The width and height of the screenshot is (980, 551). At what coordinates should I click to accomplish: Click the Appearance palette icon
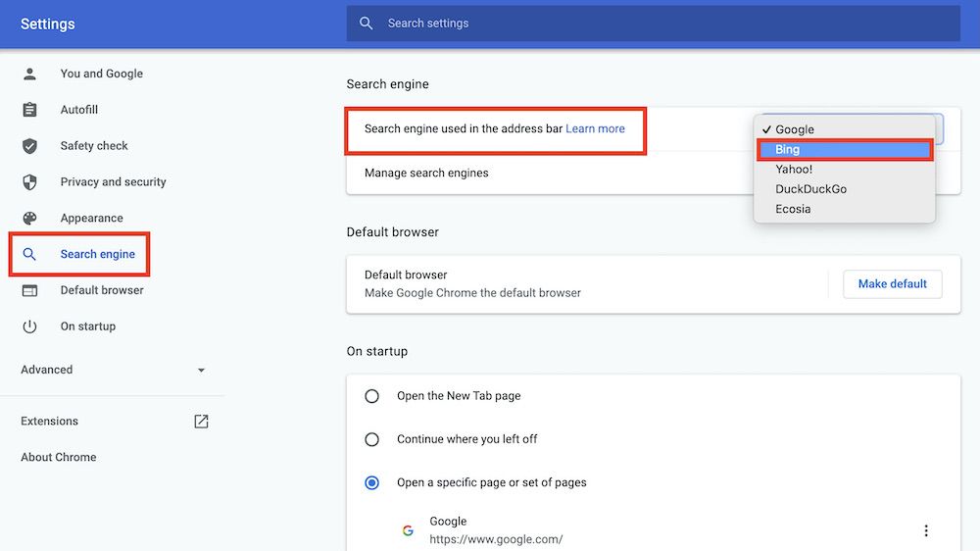click(30, 219)
